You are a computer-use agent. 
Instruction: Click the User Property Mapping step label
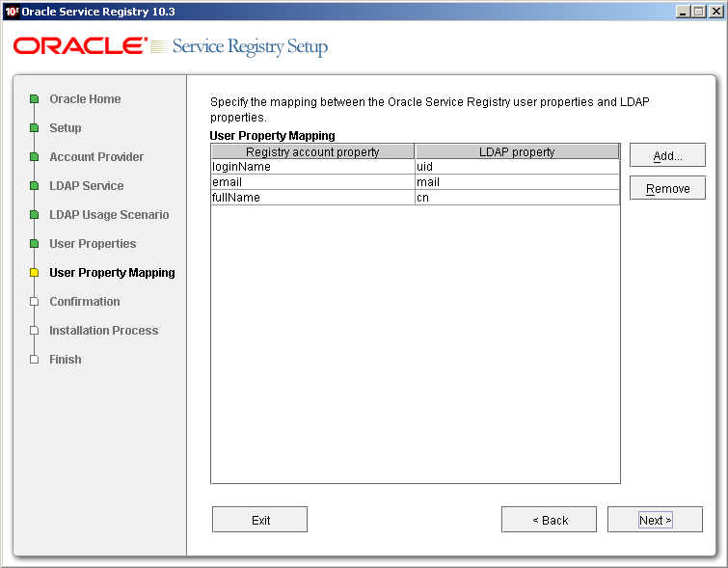point(113,273)
